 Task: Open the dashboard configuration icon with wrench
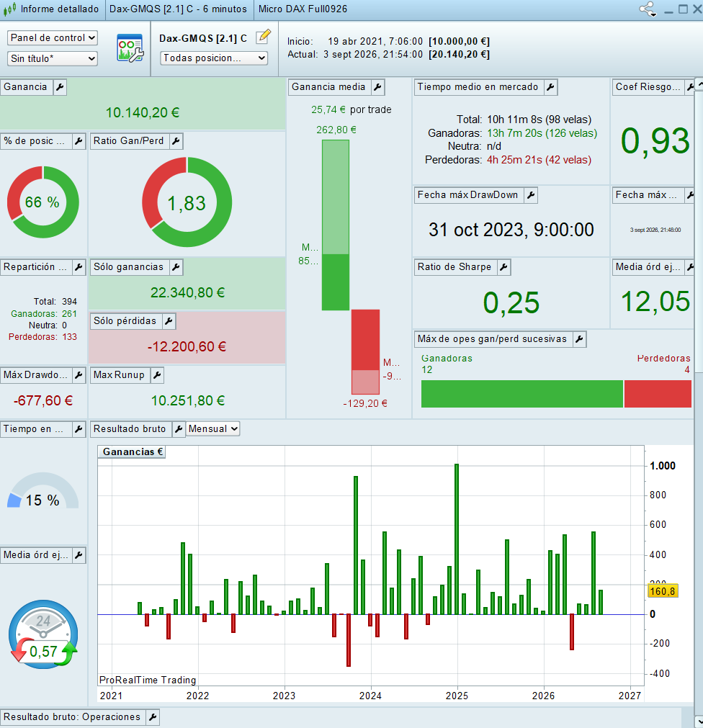[x=130, y=48]
